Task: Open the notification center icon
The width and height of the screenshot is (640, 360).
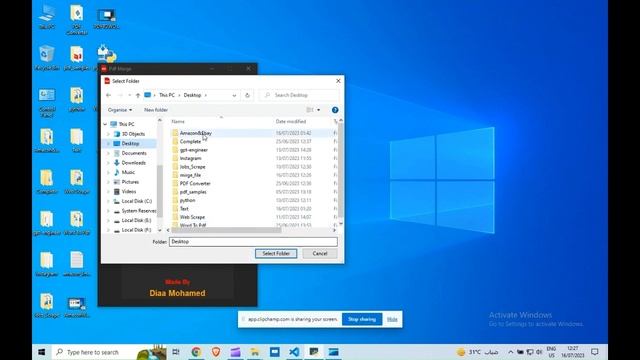Action: (x=595, y=352)
